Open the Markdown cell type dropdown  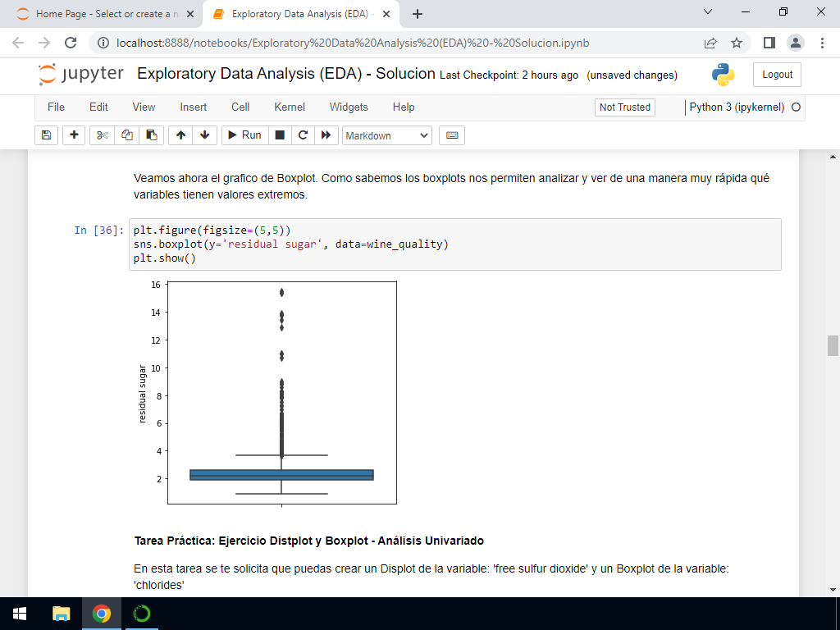coord(387,135)
